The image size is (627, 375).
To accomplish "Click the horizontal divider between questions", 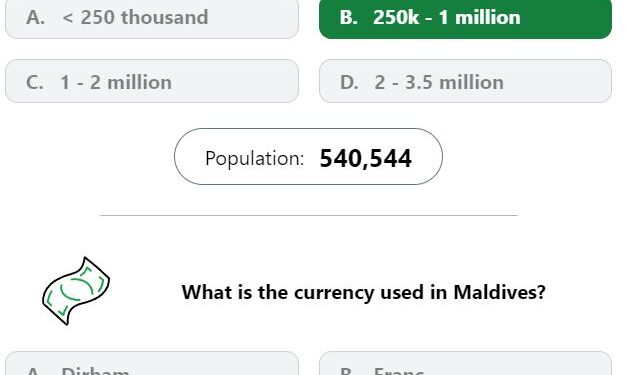I will tap(309, 215).
